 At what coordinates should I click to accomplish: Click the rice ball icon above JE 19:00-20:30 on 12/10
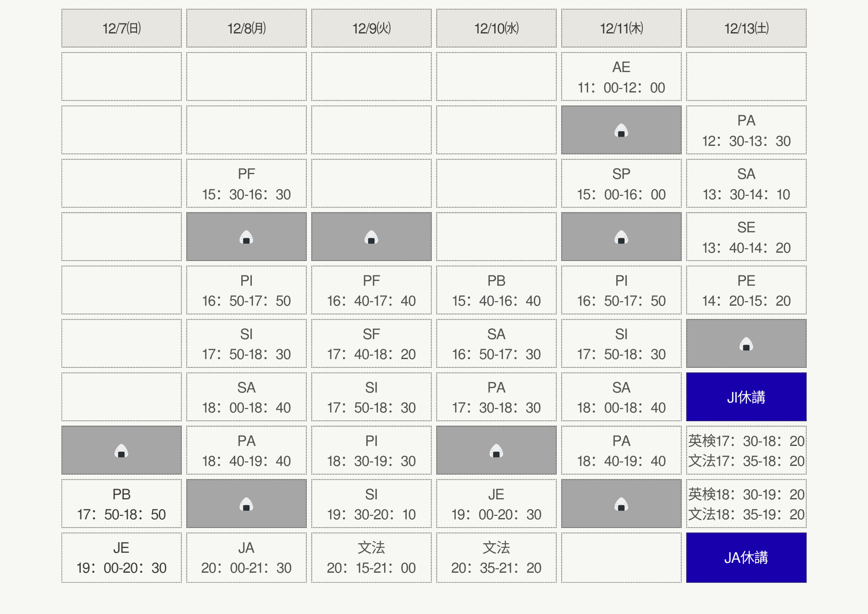[496, 451]
